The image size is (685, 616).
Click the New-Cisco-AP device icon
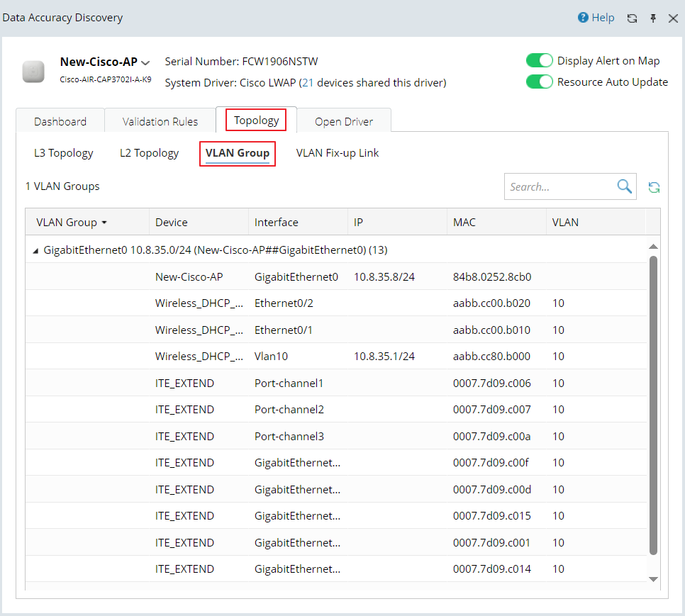(33, 71)
